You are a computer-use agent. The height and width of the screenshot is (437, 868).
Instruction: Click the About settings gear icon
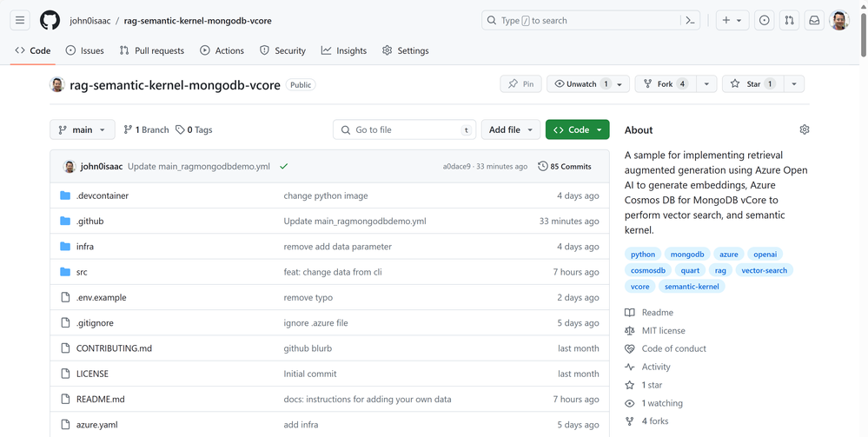point(805,129)
